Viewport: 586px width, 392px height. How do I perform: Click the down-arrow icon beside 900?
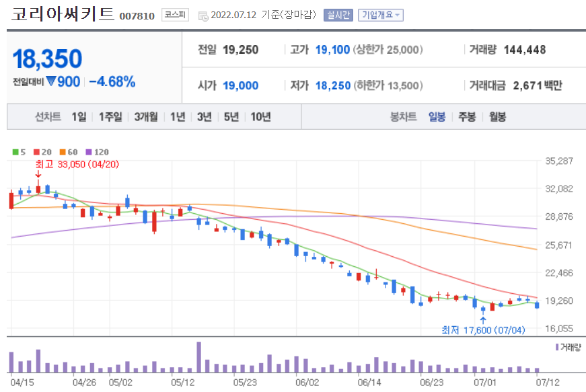(x=51, y=81)
